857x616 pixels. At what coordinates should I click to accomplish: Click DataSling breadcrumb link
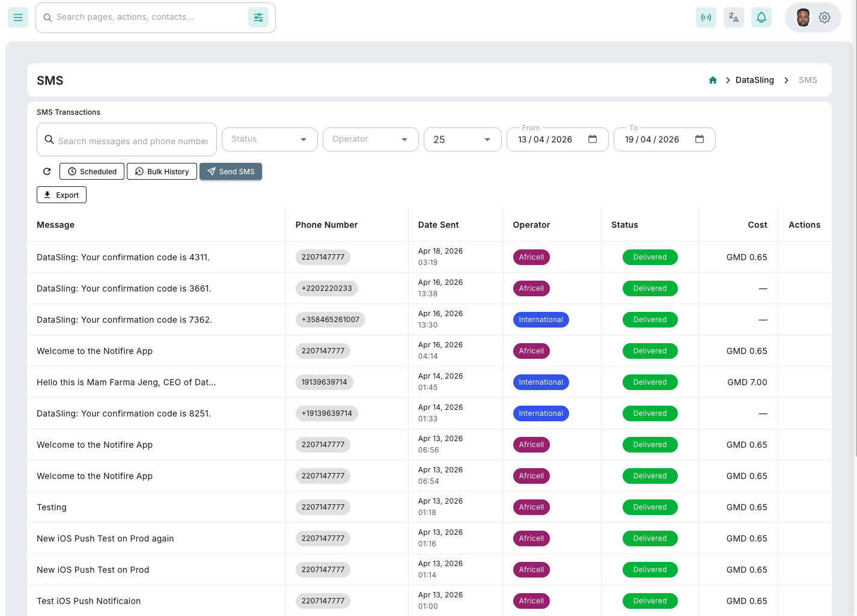pyautogui.click(x=754, y=80)
